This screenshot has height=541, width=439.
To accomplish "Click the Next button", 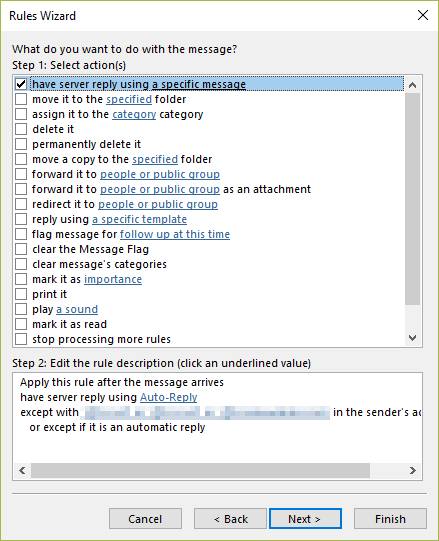I will tap(305, 519).
